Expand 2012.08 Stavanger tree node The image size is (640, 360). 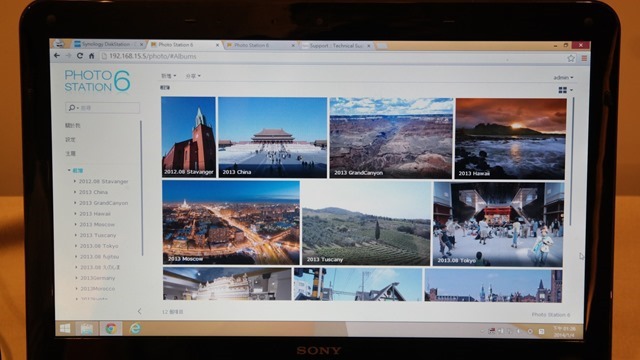click(75, 181)
